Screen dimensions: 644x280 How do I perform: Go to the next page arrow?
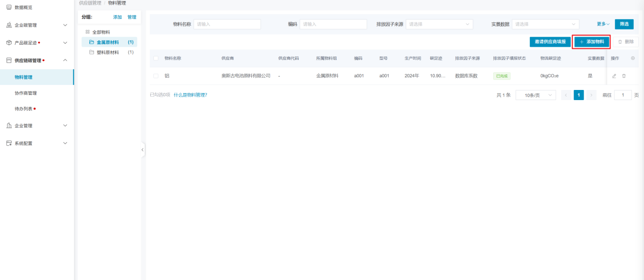(591, 95)
